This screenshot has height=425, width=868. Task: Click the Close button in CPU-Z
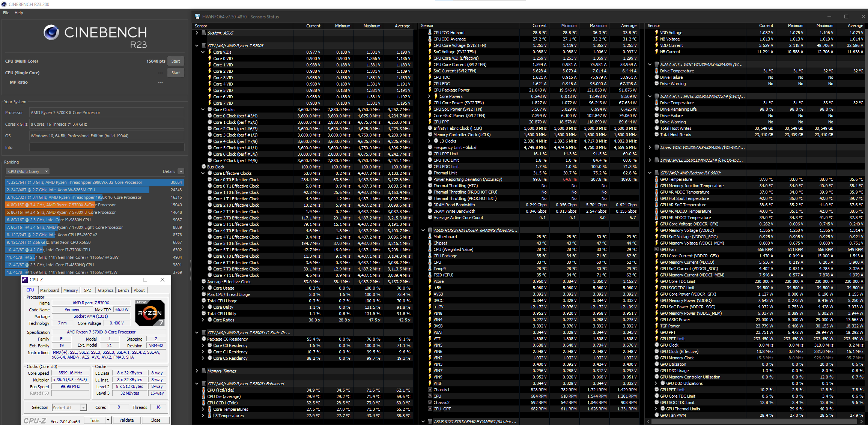click(x=155, y=420)
